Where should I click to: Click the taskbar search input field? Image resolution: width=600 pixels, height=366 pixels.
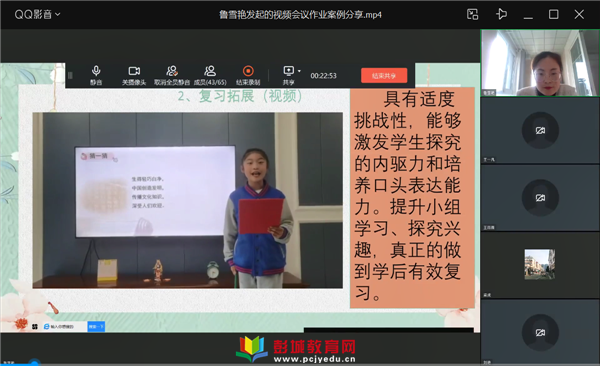pyautogui.click(x=65, y=327)
